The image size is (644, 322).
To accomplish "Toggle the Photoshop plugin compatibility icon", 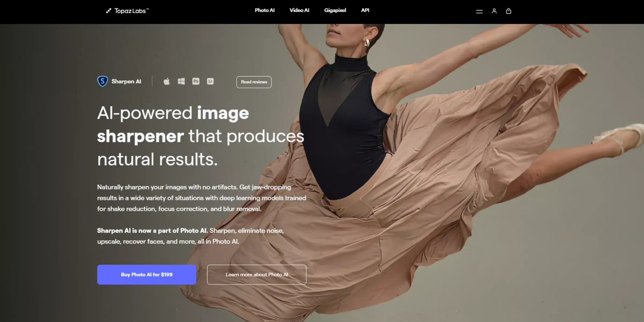I will [196, 81].
